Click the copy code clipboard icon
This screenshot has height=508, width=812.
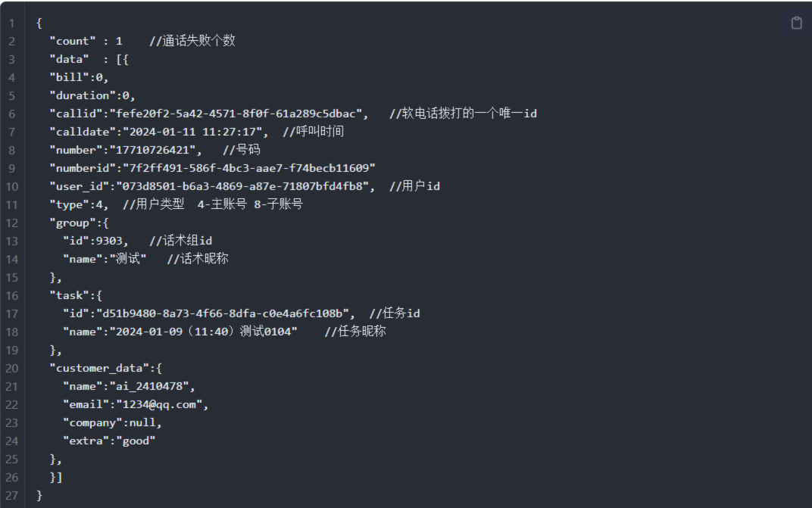coord(796,23)
